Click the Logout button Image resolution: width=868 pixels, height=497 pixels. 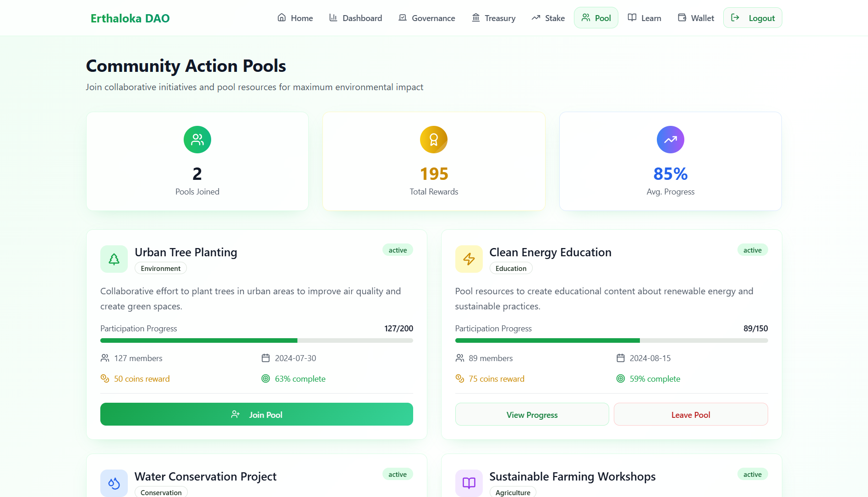pos(753,18)
